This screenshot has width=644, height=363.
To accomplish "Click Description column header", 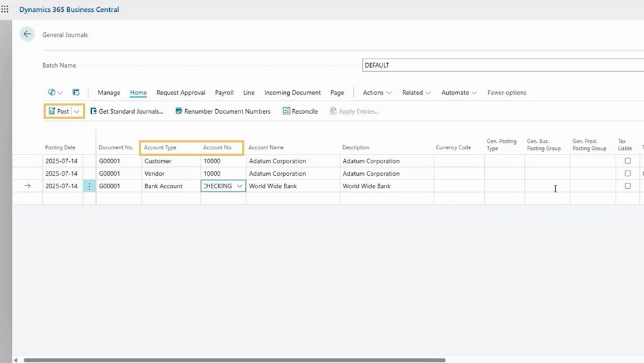I will coord(356,147).
